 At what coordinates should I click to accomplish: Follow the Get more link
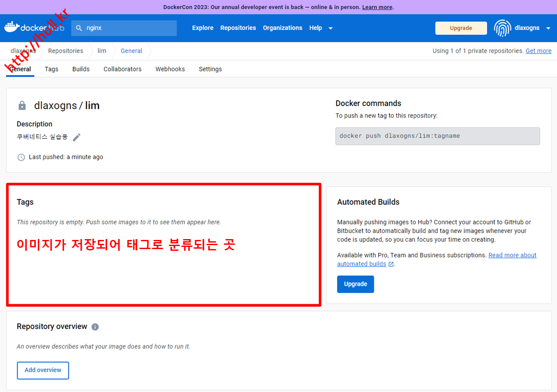tap(538, 51)
